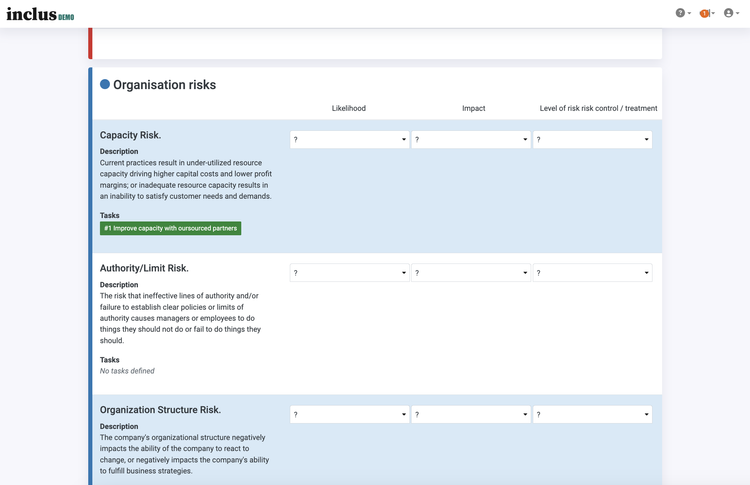
Task: Open Capacity Risk Impact dropdown
Action: tap(471, 139)
